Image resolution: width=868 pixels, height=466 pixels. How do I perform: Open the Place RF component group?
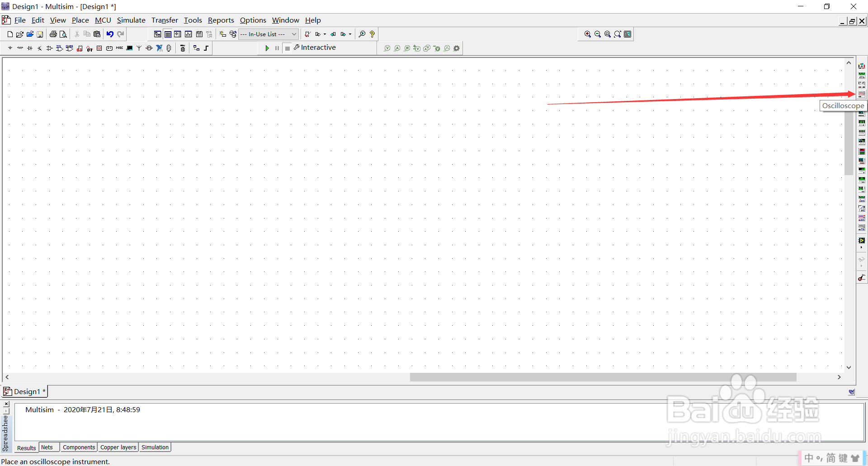click(139, 48)
